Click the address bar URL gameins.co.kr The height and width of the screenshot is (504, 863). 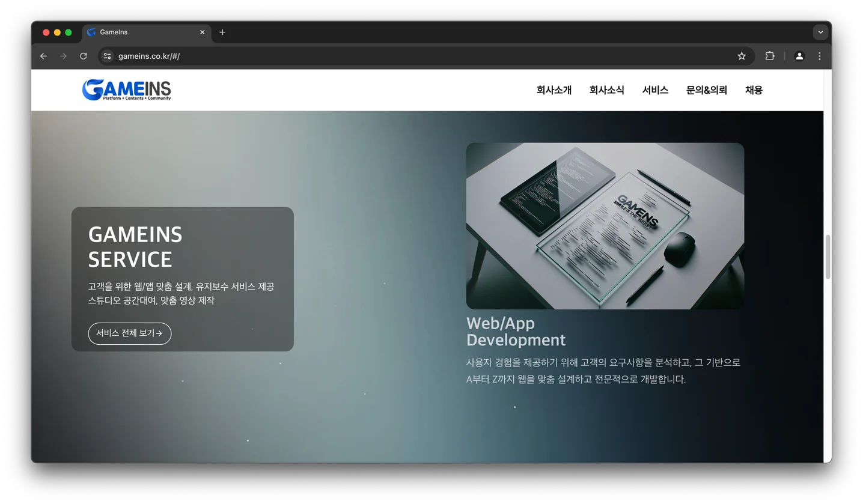[x=149, y=56]
